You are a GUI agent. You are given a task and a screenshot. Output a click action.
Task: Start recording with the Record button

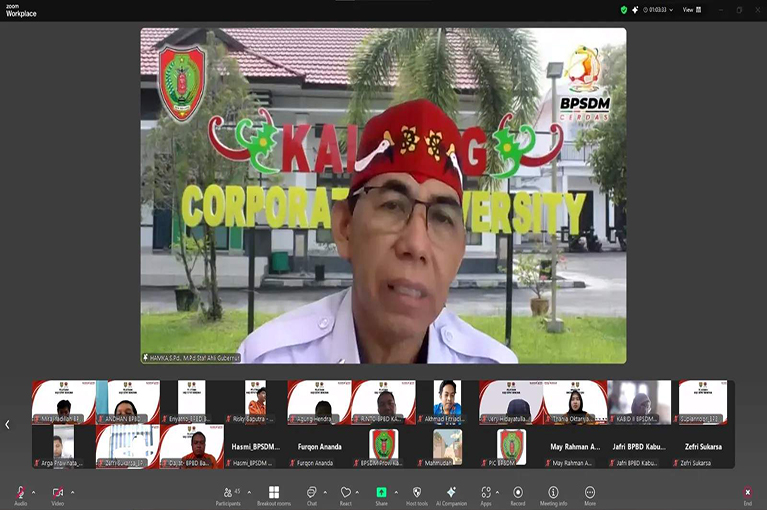518,493
